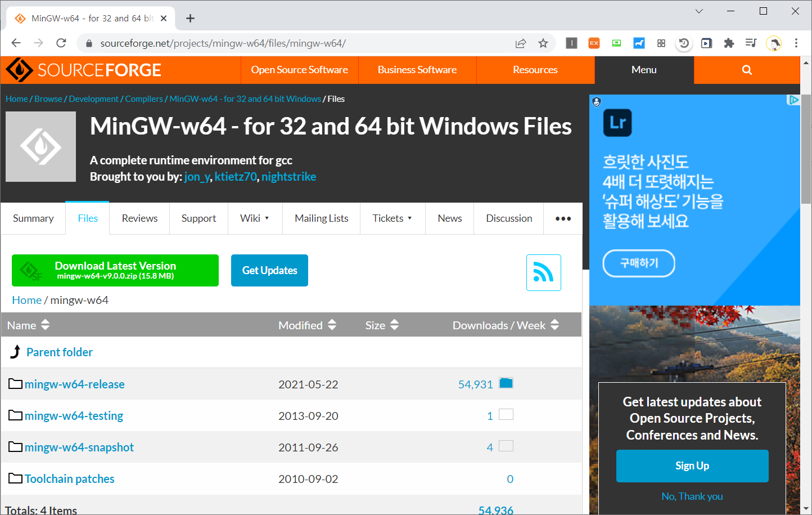Open the tab search chevron in title bar
This screenshot has height=515, width=812.
(699, 11)
